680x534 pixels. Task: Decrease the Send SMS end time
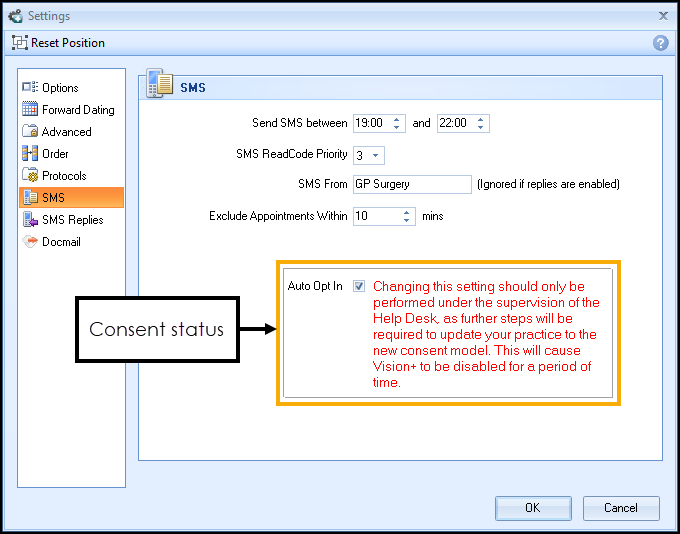coord(481,128)
